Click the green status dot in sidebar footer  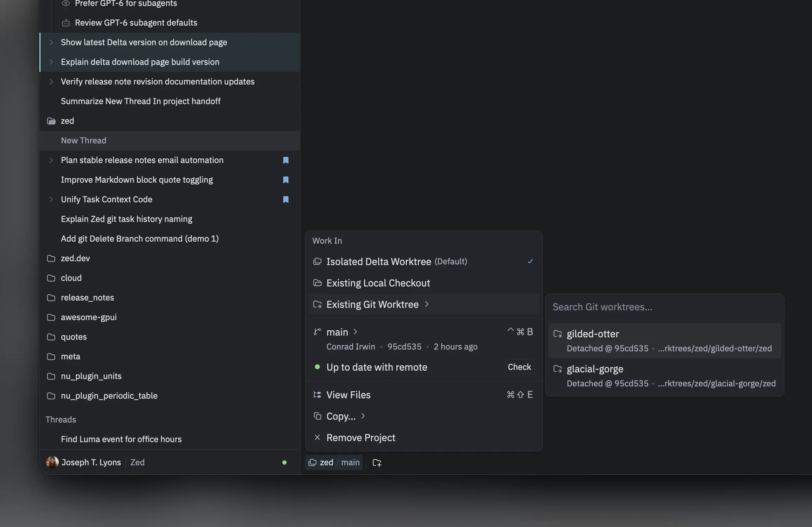coord(284,462)
